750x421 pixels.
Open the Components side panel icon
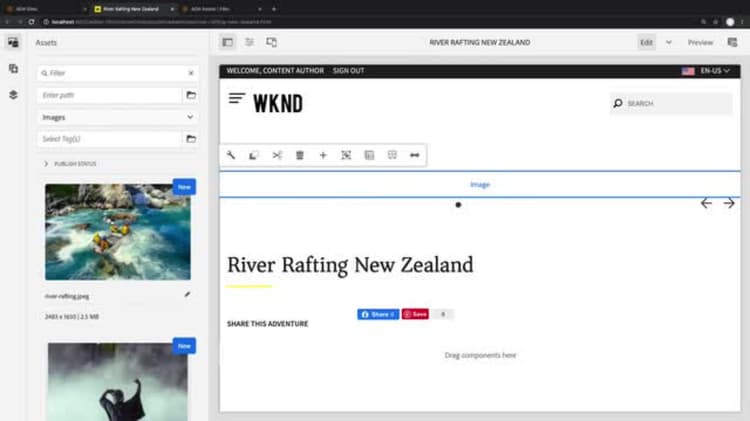pos(13,69)
